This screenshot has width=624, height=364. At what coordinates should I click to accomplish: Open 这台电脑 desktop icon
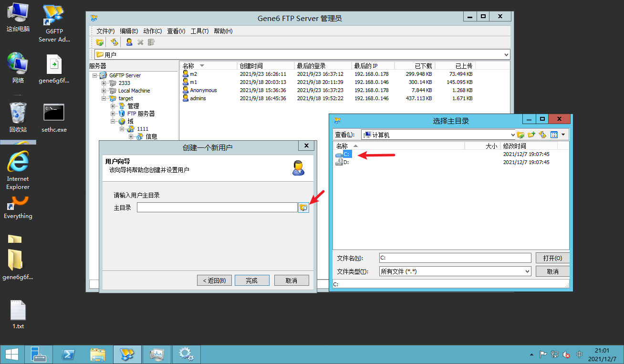pos(18,18)
